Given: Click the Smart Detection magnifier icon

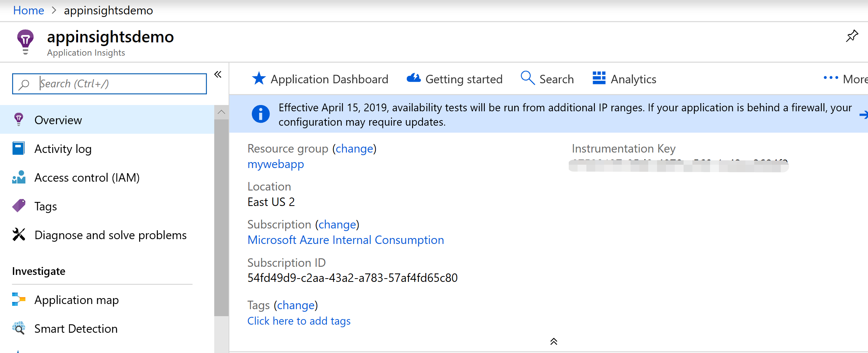Looking at the screenshot, I should [x=19, y=328].
